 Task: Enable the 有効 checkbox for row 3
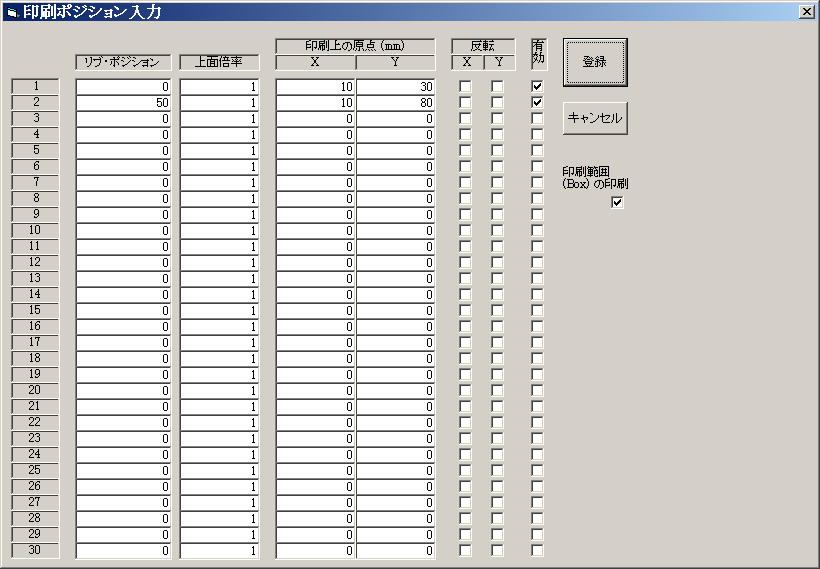pyautogui.click(x=537, y=119)
